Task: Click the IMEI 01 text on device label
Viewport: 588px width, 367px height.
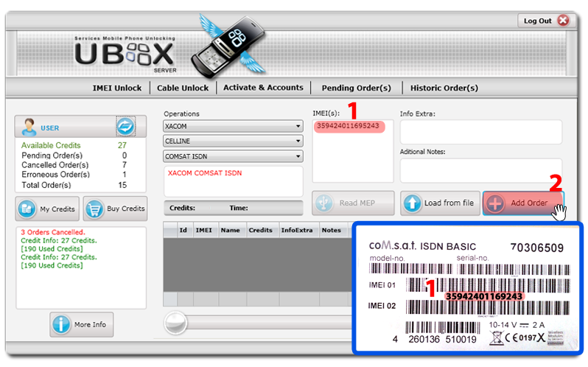Action: [x=382, y=285]
